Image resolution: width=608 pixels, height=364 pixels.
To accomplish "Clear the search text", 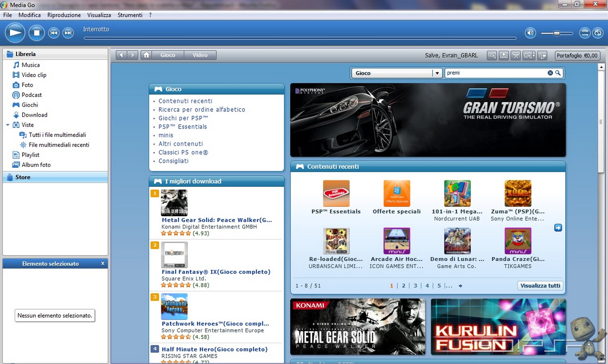I will pos(550,73).
